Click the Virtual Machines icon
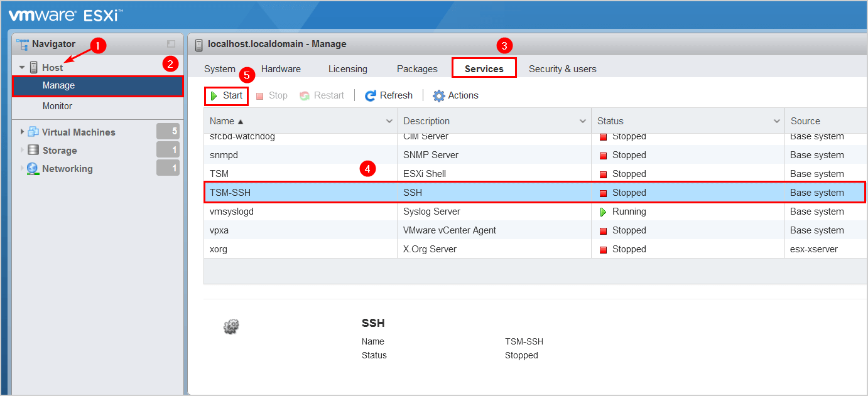The image size is (868, 396). tap(33, 132)
